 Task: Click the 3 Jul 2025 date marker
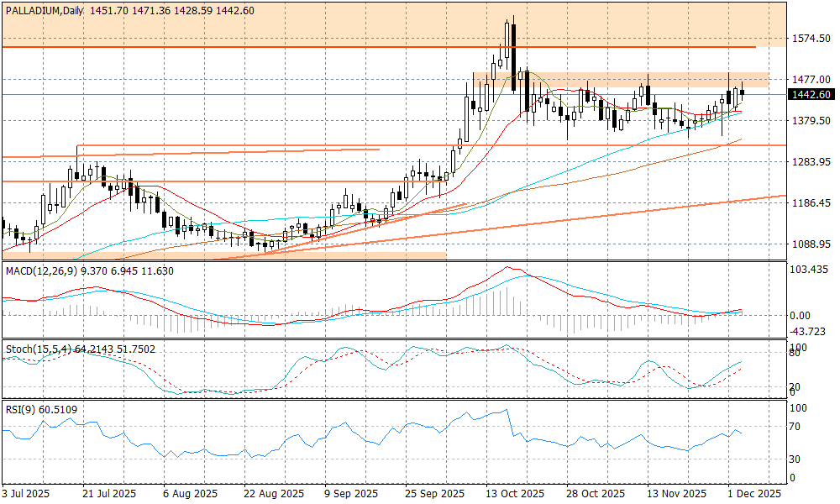(x=28, y=493)
